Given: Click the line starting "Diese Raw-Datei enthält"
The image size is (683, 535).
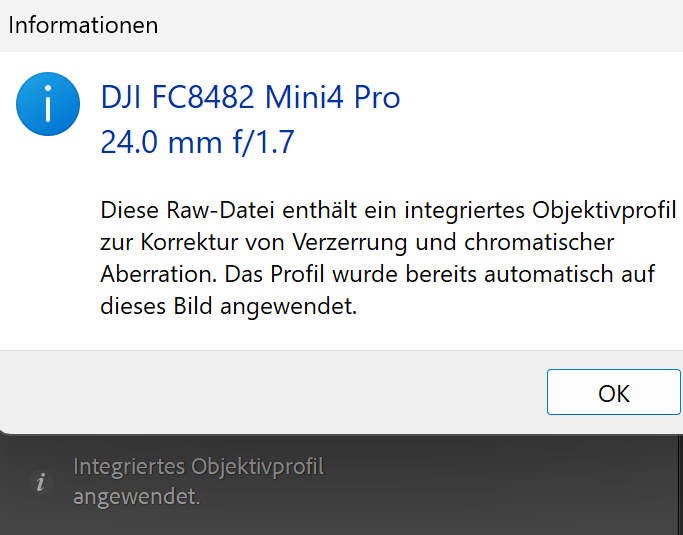Looking at the screenshot, I should (388, 212).
